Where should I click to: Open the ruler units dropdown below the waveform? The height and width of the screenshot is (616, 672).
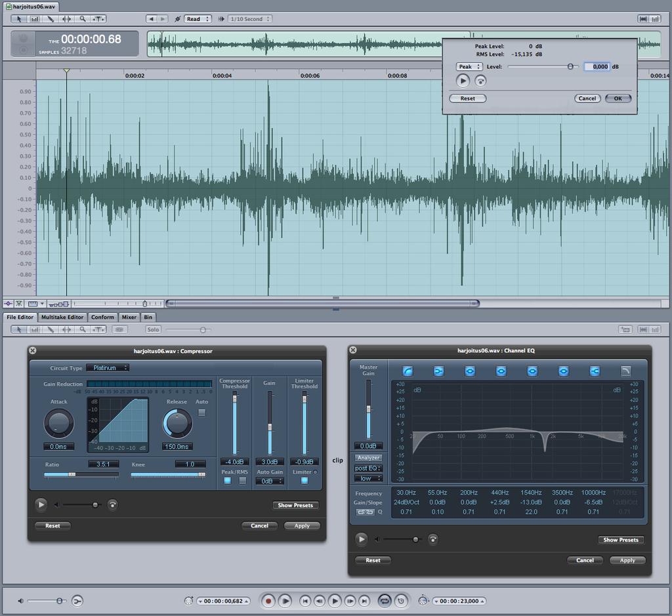[36, 304]
